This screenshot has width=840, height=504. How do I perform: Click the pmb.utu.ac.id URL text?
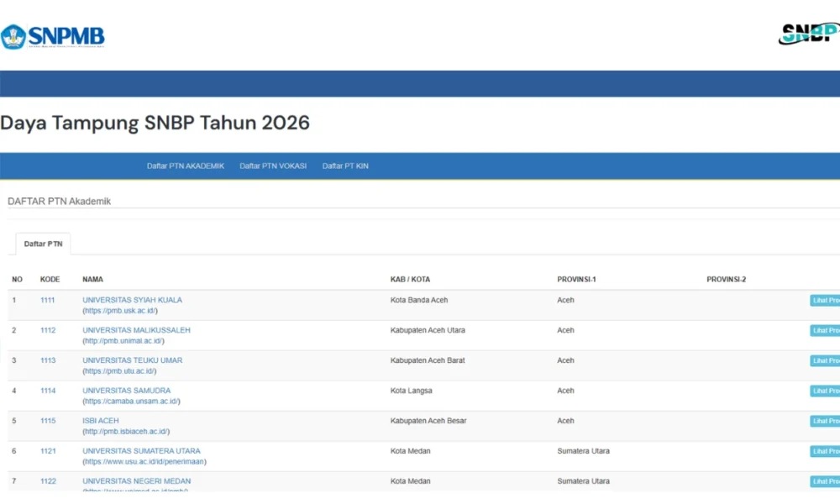tap(119, 370)
